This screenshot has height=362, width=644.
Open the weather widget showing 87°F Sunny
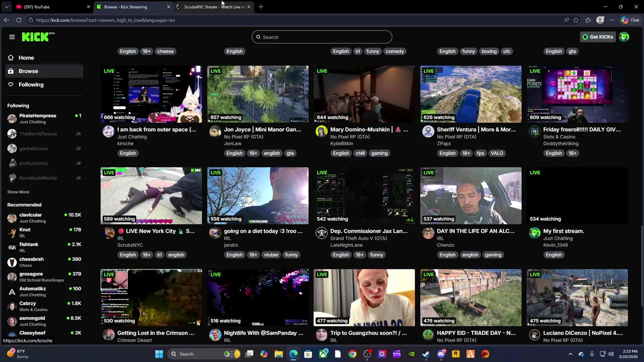pos(17,354)
